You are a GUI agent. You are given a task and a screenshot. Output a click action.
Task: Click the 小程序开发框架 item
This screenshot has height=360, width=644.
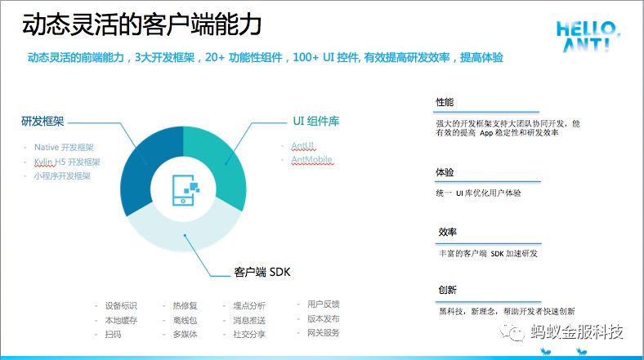[x=62, y=176]
